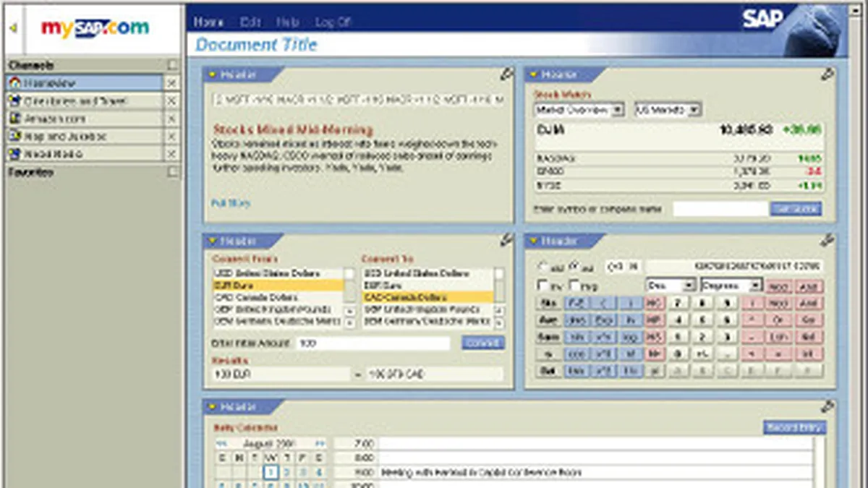The height and width of the screenshot is (488, 868).
Task: Open wrench settings on Daily Calendar panel
Action: pos(827,407)
